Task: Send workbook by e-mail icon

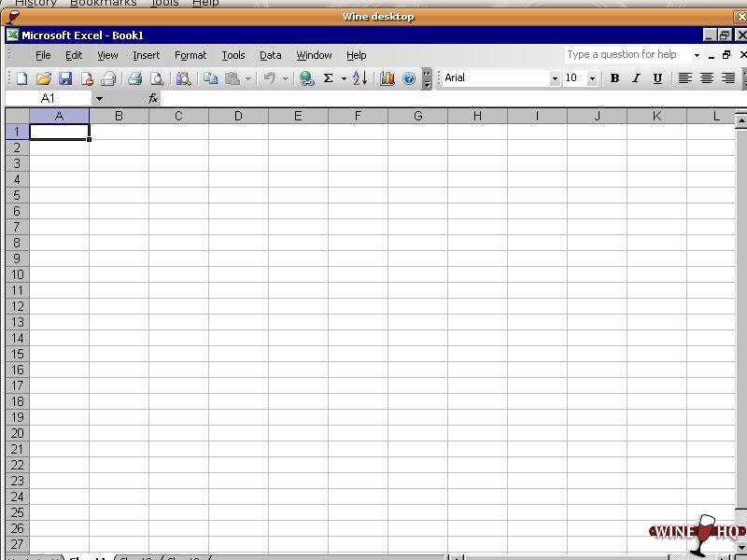Action: click(108, 78)
